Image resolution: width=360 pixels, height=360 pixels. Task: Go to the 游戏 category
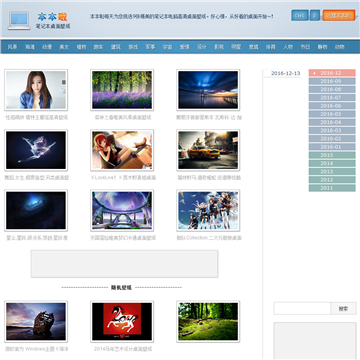tap(133, 47)
